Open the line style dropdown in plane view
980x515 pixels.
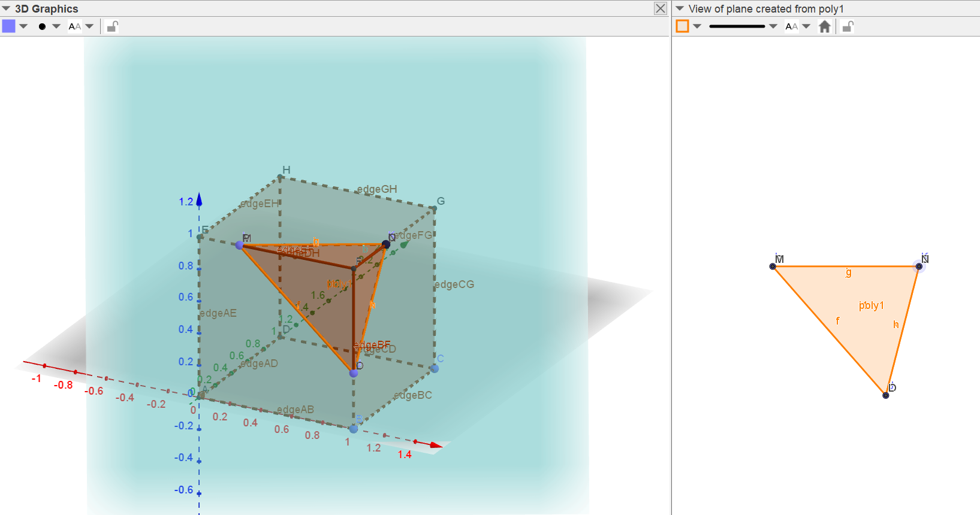pyautogui.click(x=773, y=26)
